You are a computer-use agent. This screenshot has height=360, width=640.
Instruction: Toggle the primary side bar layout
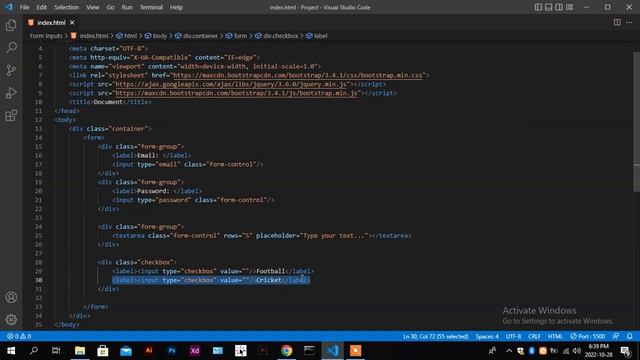(x=538, y=7)
